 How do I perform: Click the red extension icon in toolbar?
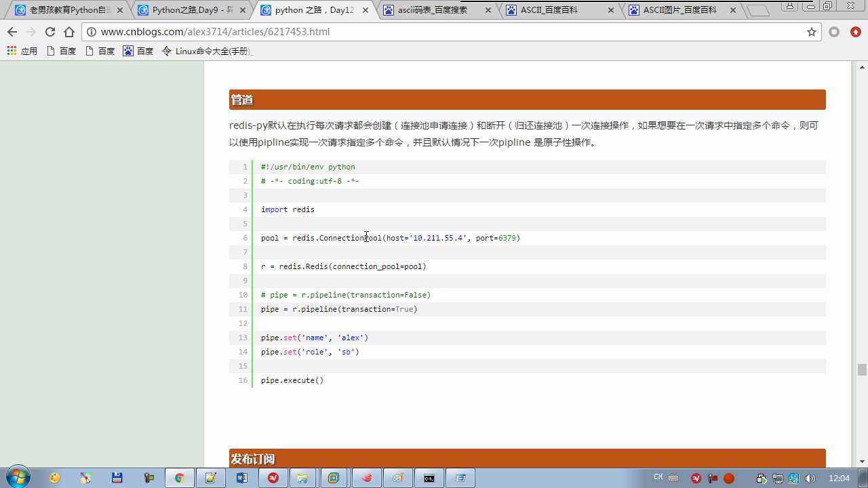point(855,32)
